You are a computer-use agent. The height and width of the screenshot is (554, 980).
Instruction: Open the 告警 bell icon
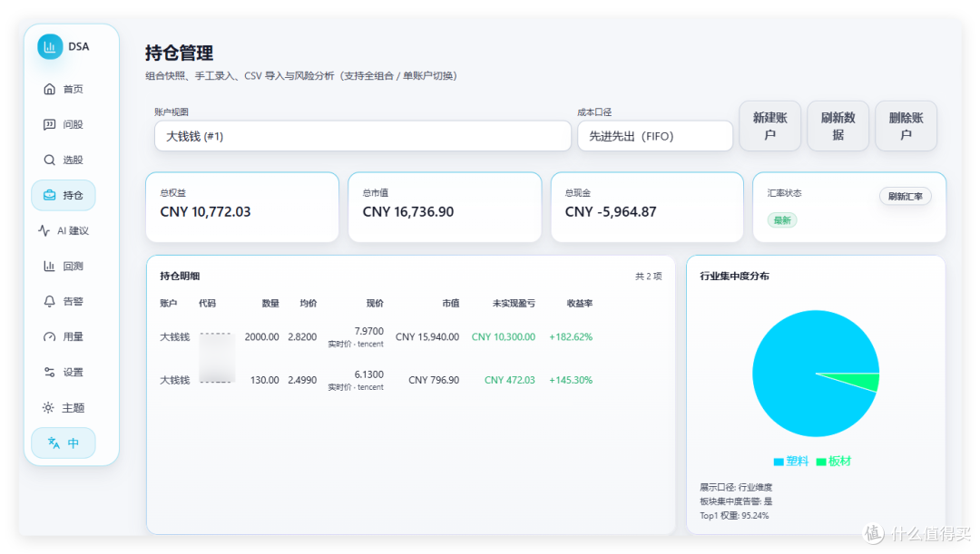[49, 301]
